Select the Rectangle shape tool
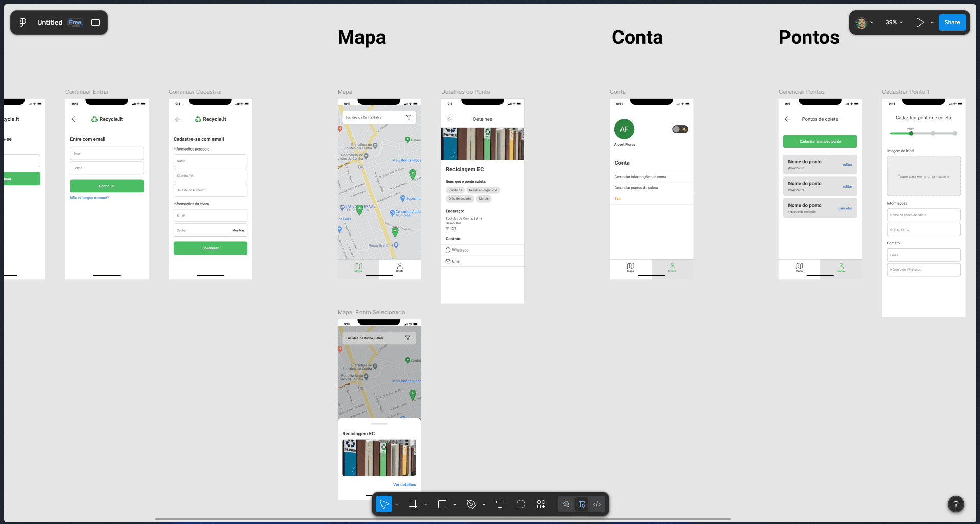This screenshot has width=980, height=524. (442, 504)
